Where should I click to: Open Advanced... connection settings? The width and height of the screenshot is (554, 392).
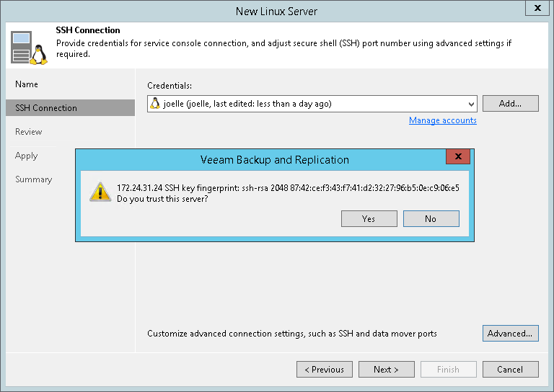click(510, 334)
